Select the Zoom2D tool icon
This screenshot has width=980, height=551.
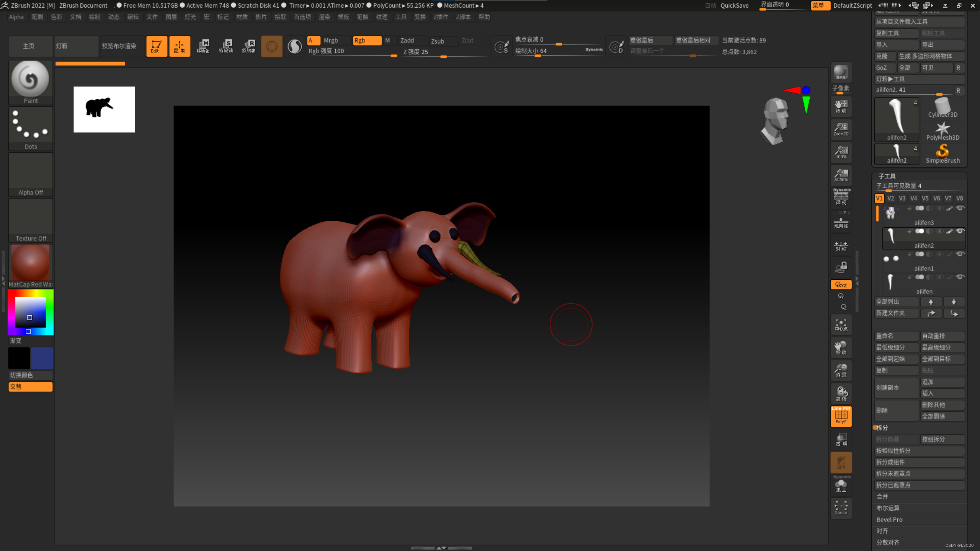[841, 129]
